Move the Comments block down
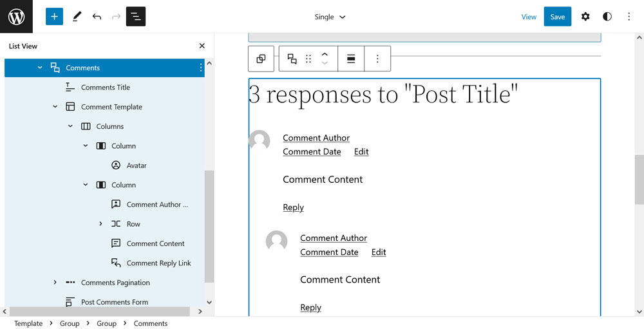Viewport: 644px width, 329px height. (325, 63)
